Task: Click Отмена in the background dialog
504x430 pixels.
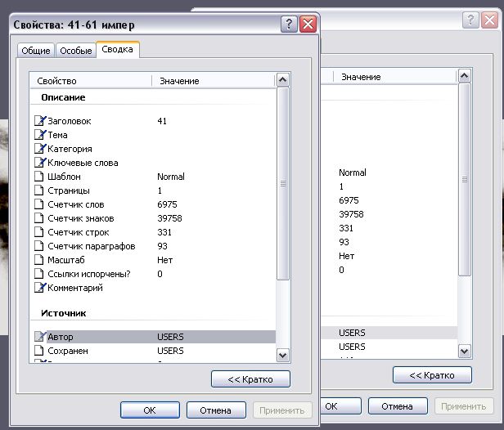Action: pyautogui.click(x=397, y=405)
